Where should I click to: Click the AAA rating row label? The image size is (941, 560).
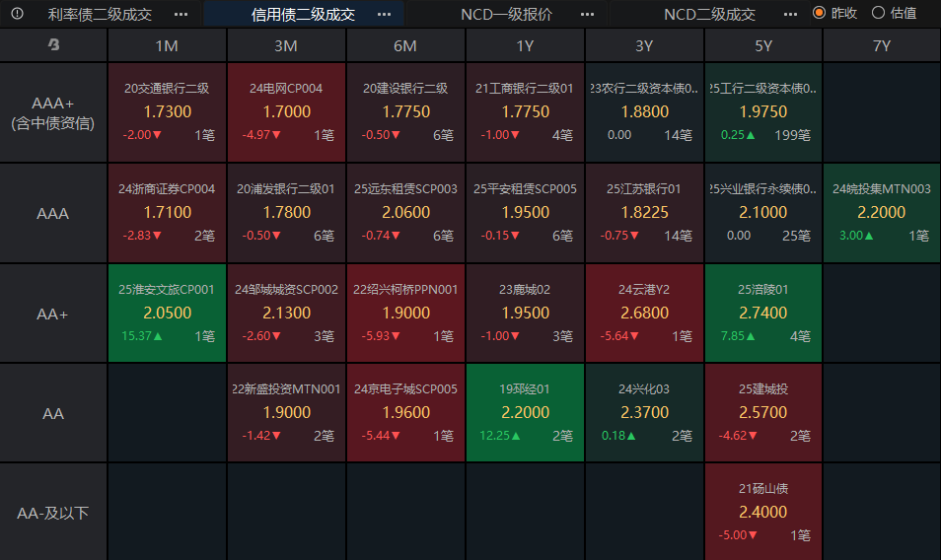(53, 213)
